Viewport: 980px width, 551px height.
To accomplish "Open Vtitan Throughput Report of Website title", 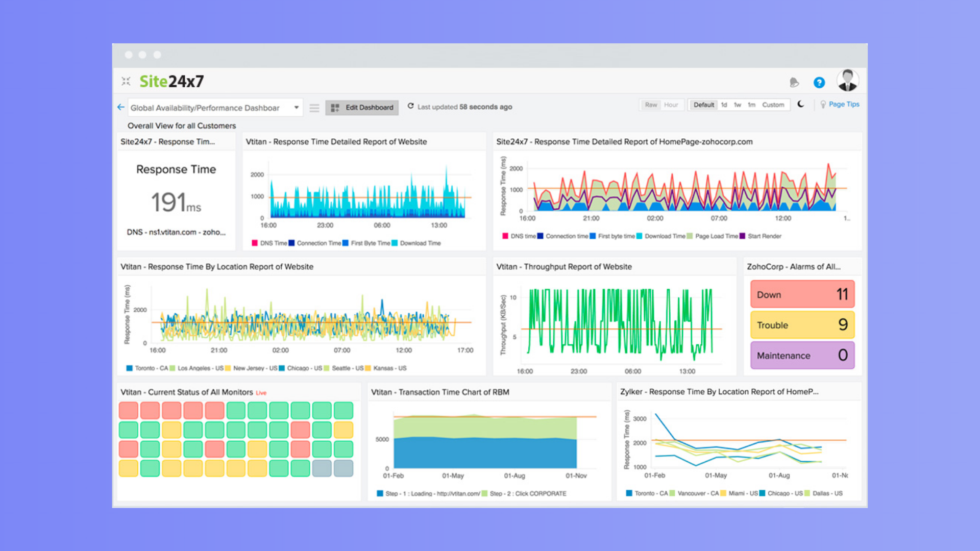I will (564, 266).
